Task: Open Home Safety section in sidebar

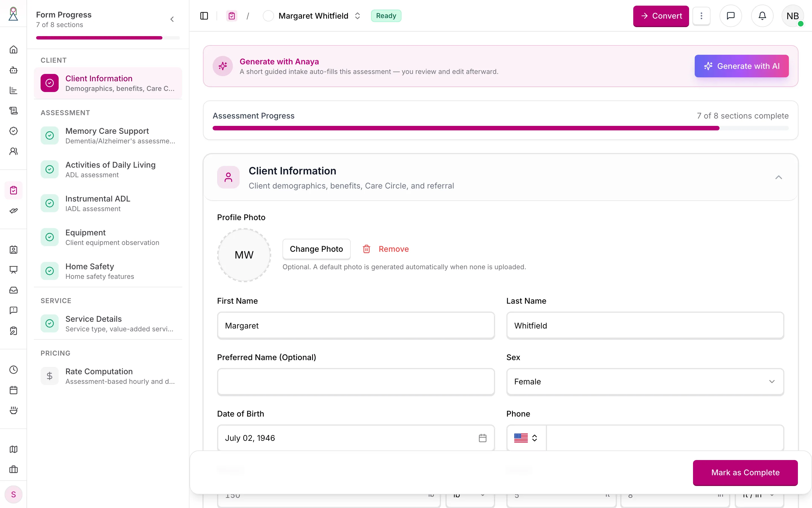Action: pyautogui.click(x=108, y=271)
